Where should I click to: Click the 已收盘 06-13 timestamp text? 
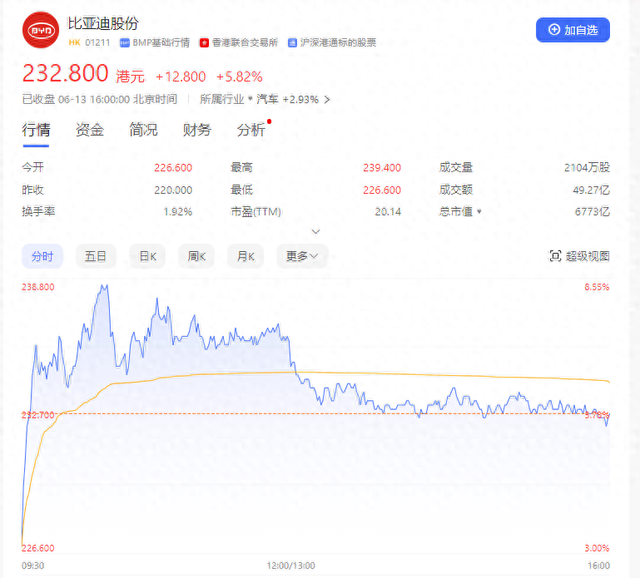pos(100,99)
